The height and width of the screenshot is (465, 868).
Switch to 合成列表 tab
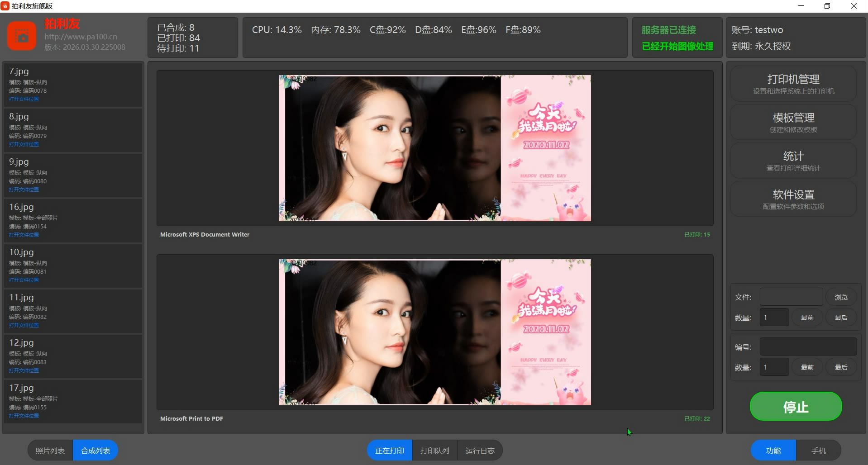click(95, 451)
